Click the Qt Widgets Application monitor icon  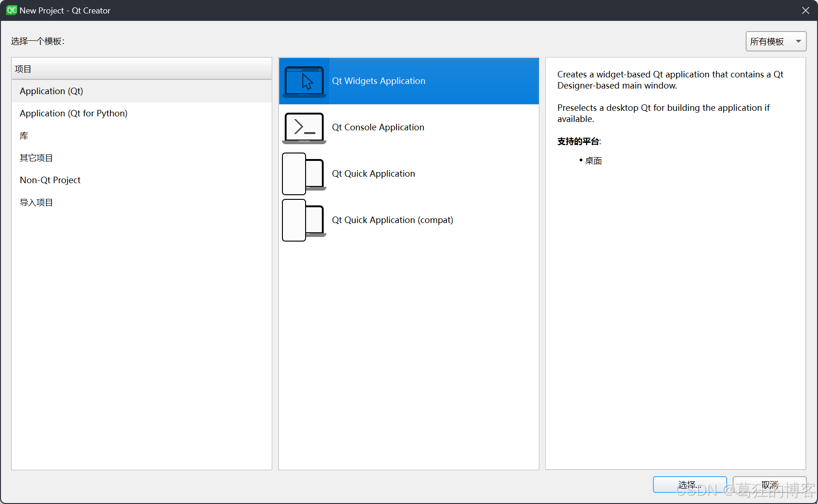304,82
